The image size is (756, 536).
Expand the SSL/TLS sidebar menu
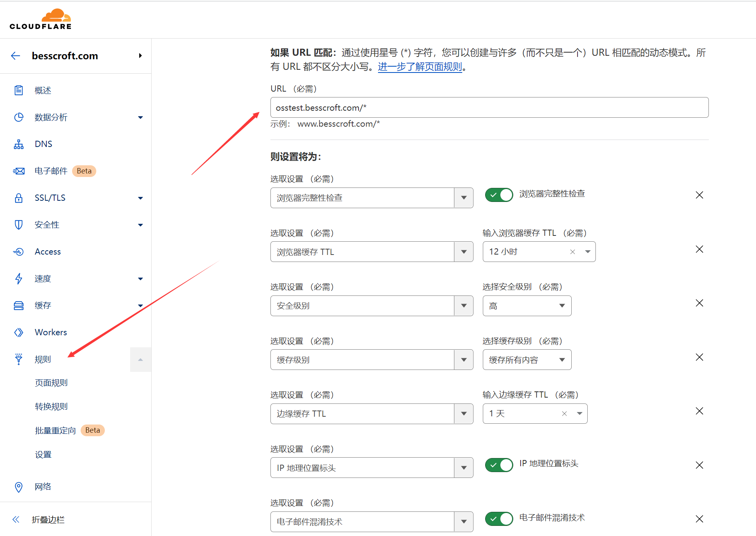click(x=140, y=198)
